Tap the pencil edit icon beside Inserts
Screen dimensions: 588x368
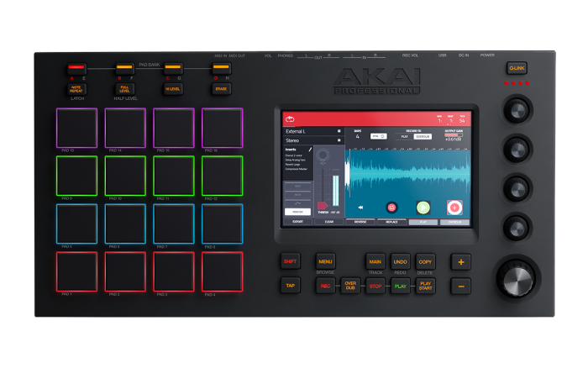tap(310, 150)
